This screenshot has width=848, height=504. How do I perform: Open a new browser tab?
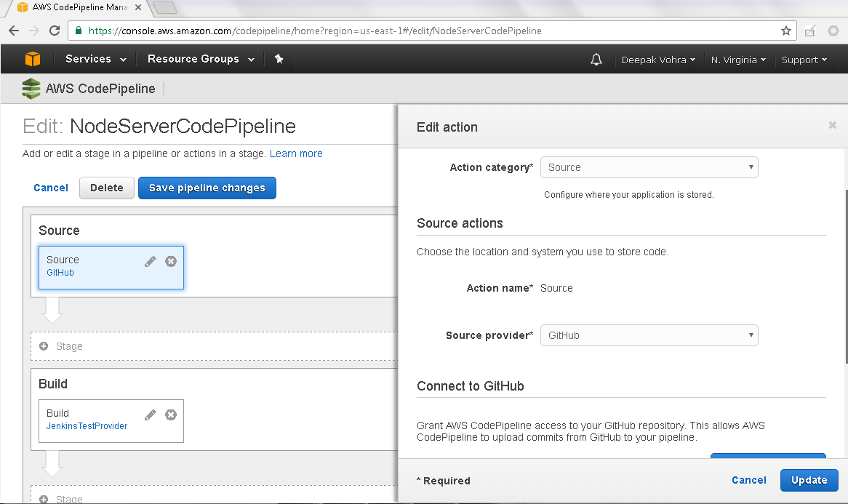tap(164, 7)
